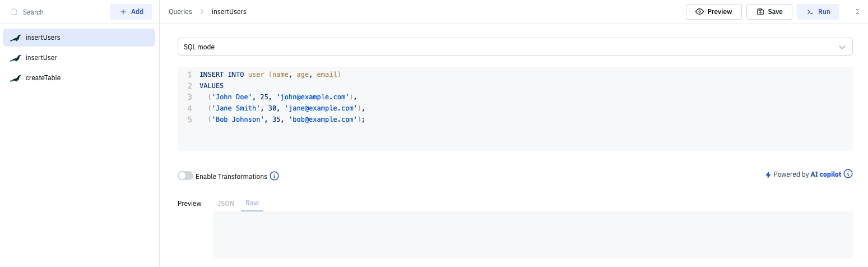
Task: Click the magnifier search icon
Action: click(15, 12)
